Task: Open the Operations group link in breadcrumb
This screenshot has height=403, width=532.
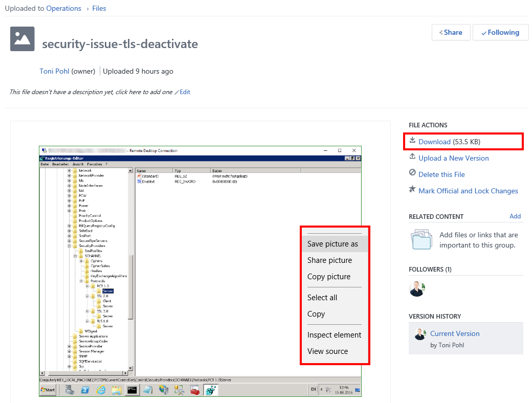Action: tap(63, 8)
